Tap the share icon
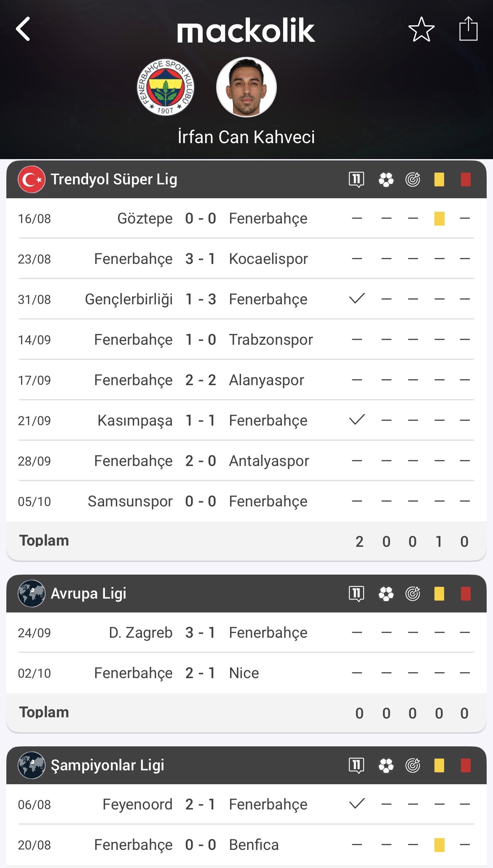The height and width of the screenshot is (868, 493). point(468,29)
